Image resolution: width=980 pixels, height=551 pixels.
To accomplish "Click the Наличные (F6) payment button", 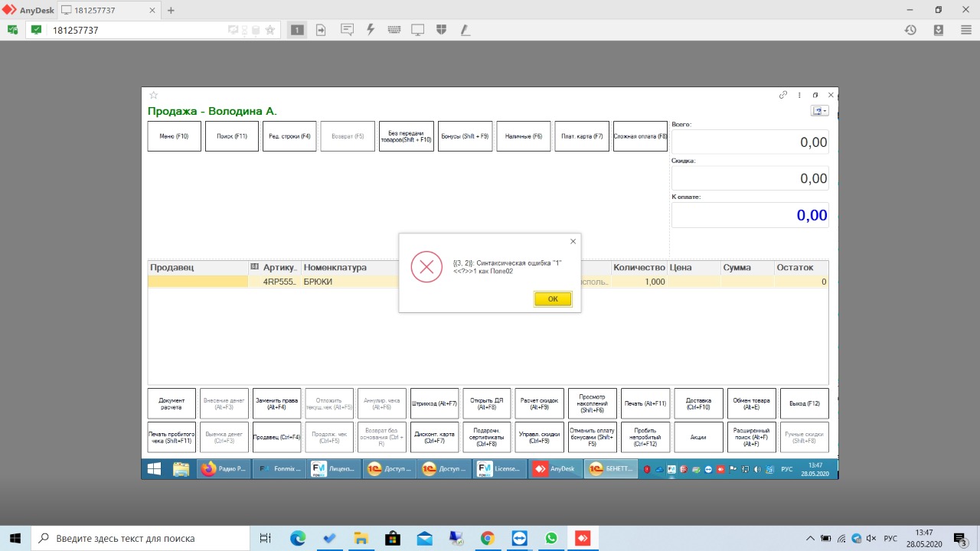I will tap(524, 136).
